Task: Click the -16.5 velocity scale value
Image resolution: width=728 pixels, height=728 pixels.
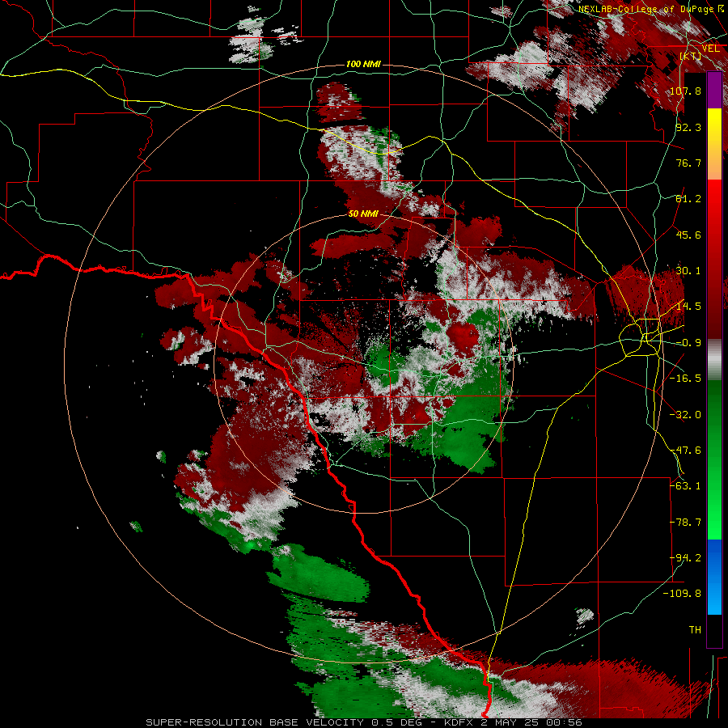Action: tap(685, 379)
